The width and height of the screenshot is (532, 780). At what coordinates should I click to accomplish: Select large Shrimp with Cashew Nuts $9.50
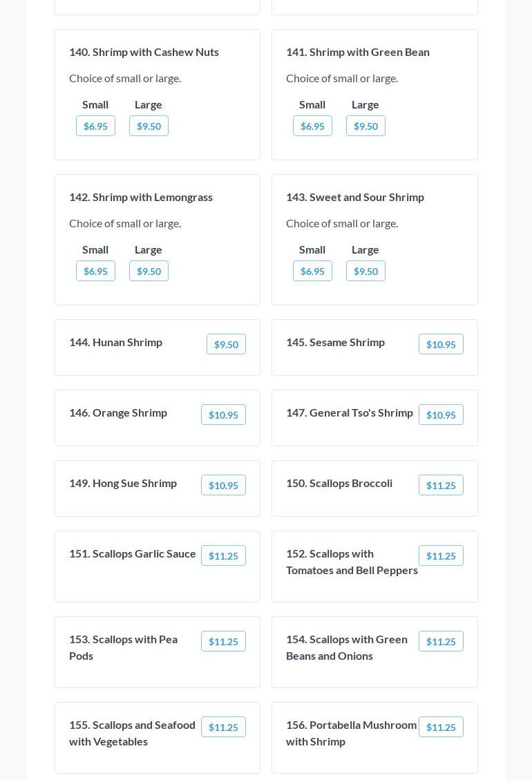(x=149, y=126)
